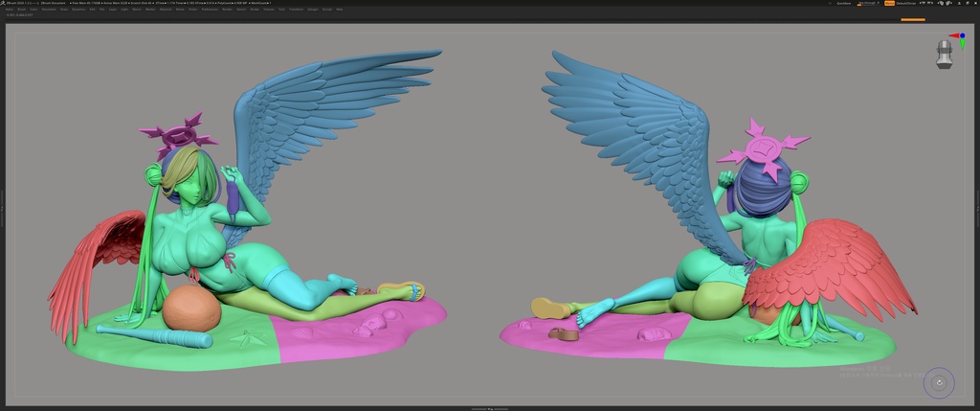Open the Material menu

(x=165, y=10)
